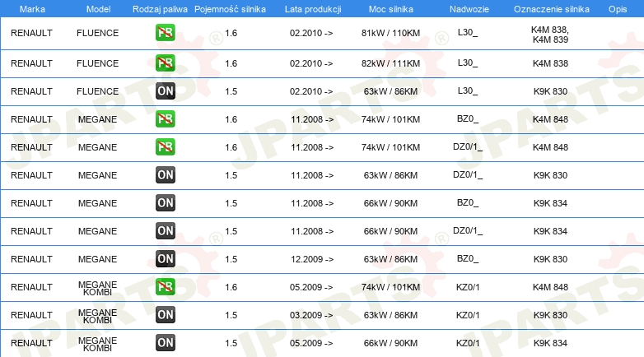Click 66kW / 90KM in Megane Kombi row

pos(390,343)
